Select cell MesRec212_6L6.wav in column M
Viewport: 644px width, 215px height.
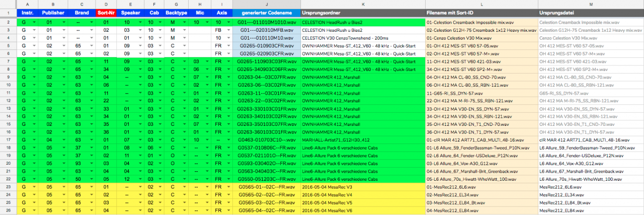[591, 187]
